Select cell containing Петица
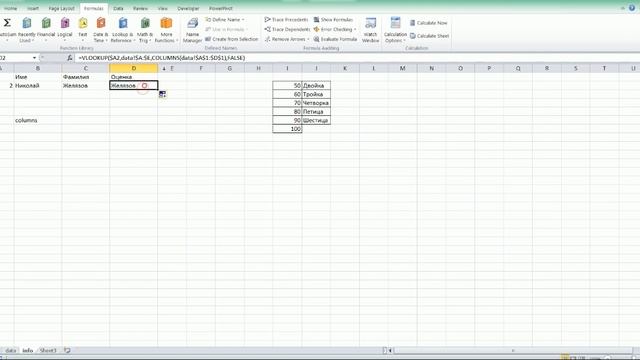Viewport: 640px width, 360px height. coord(316,112)
